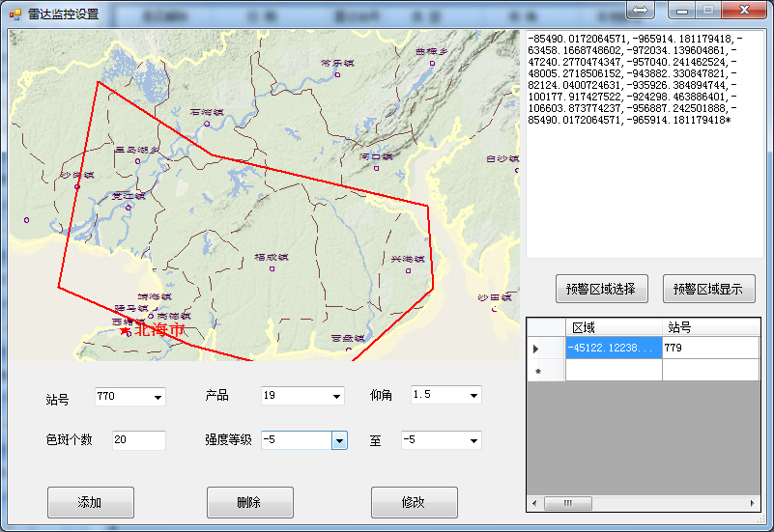Image resolution: width=774 pixels, height=532 pixels.
Task: Expand the 强度等级 combo box
Action: (339, 440)
